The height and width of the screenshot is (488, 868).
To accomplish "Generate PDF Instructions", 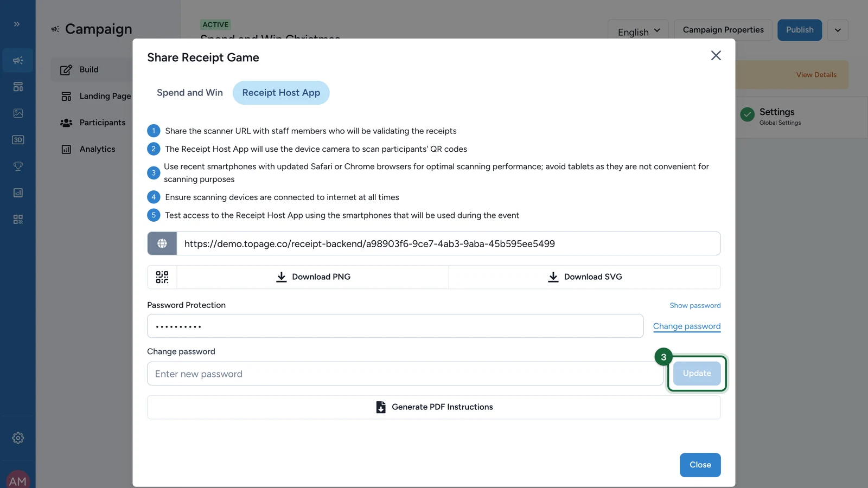I will pos(434,407).
